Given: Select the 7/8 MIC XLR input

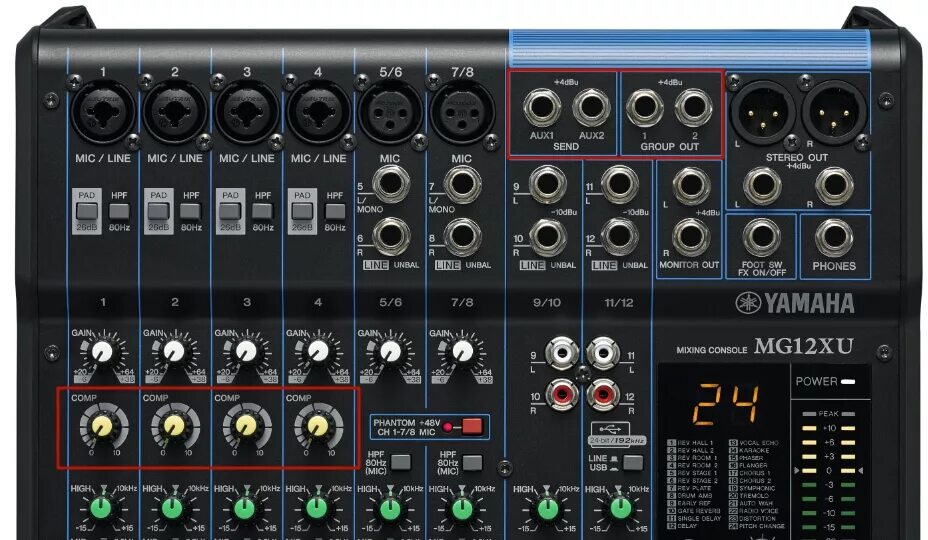Looking at the screenshot, I should pos(462,111).
